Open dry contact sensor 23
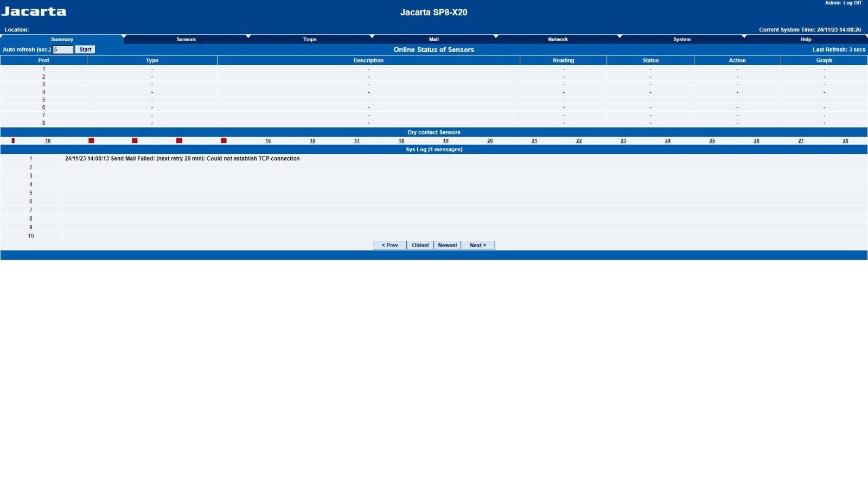The height and width of the screenshot is (488, 868). click(x=623, y=141)
